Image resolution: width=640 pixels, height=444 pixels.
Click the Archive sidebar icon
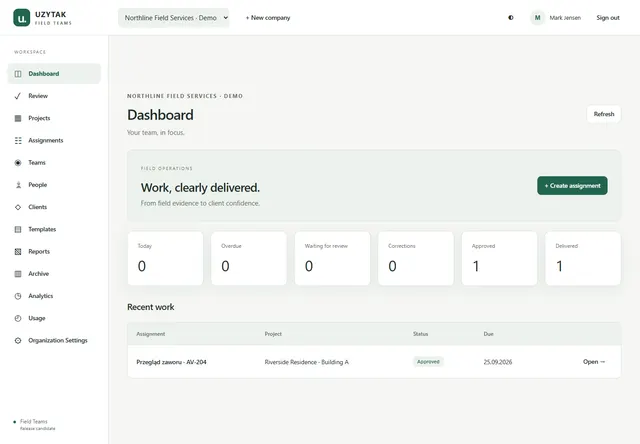tap(18, 274)
